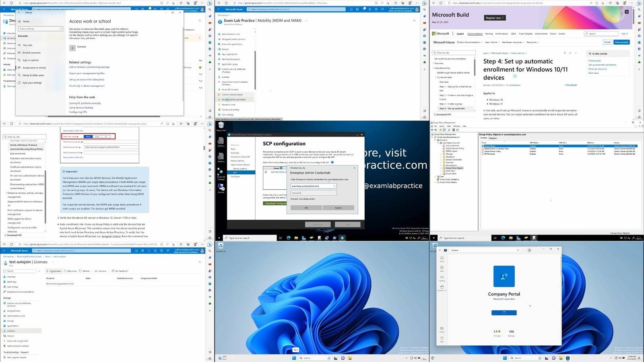Viewport: 644px width, 362px height.
Task: Open Action menu in Group Policy Management
Action: click(x=442, y=126)
